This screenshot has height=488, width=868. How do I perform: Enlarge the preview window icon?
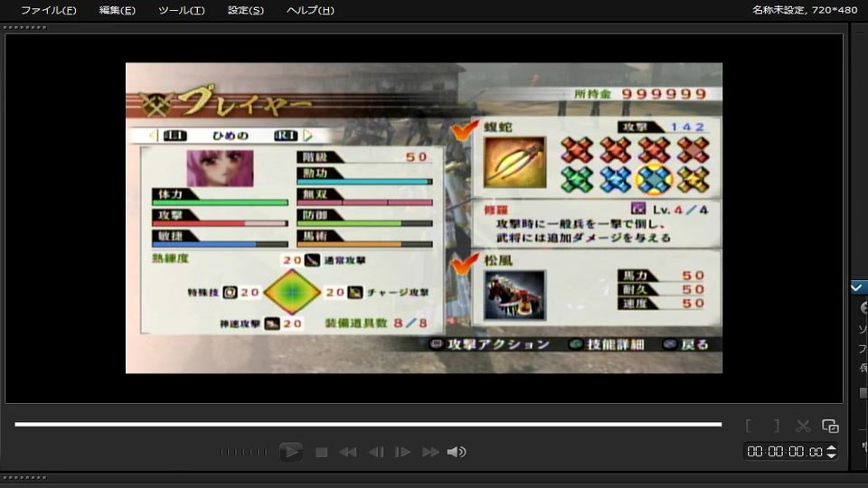click(830, 426)
